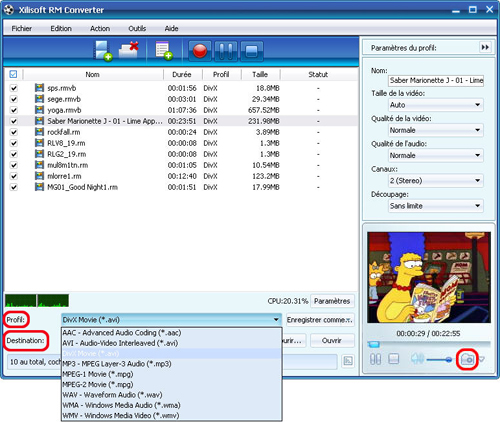Click the Xilisoft app icon in title bar
The image size is (500, 422).
9,10
